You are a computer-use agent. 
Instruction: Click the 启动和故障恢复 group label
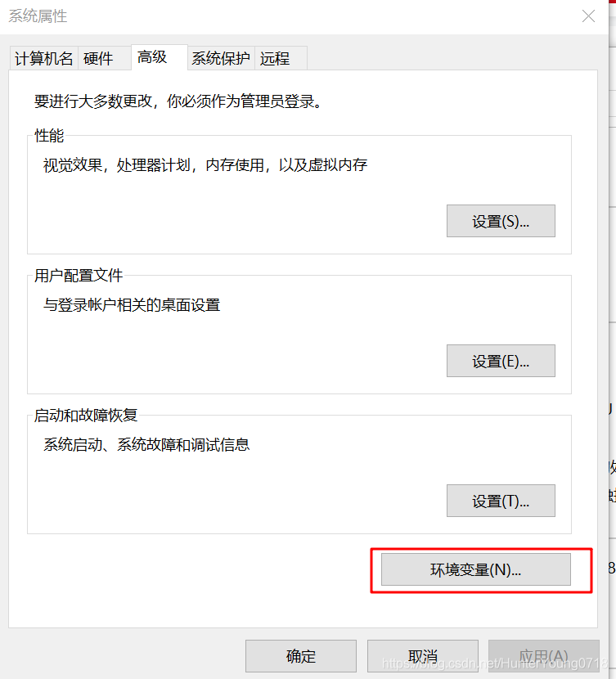pos(86,416)
